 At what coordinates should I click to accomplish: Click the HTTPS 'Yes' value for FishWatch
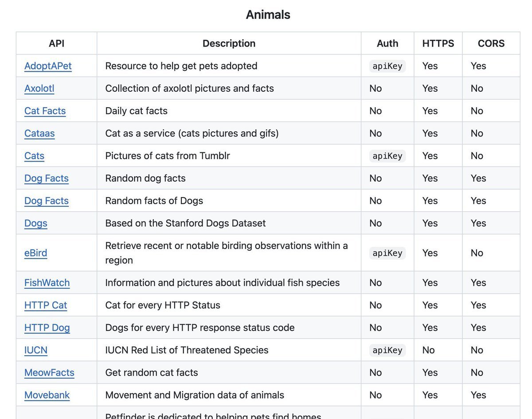pos(430,283)
